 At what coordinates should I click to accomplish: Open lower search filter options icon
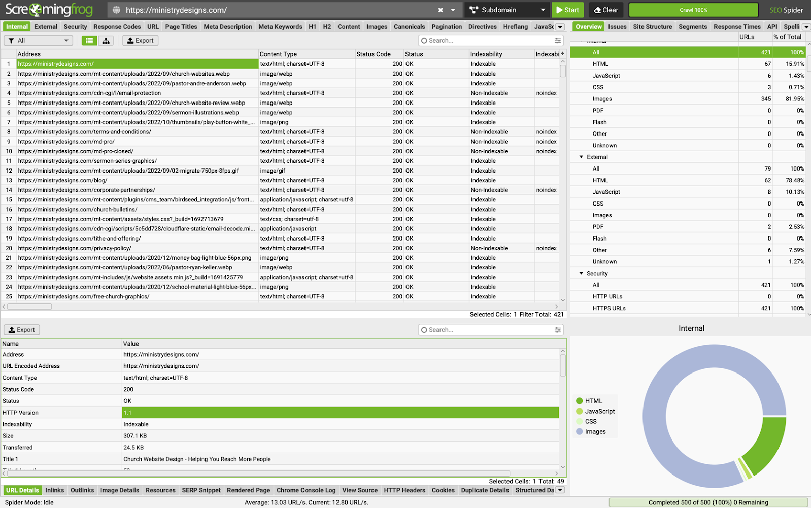[x=558, y=330]
